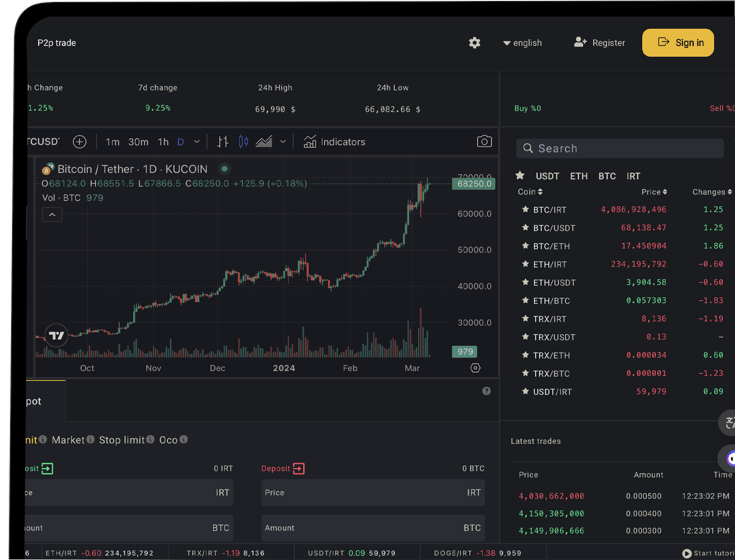
Task: Switch to the ETH market tab
Action: (579, 176)
